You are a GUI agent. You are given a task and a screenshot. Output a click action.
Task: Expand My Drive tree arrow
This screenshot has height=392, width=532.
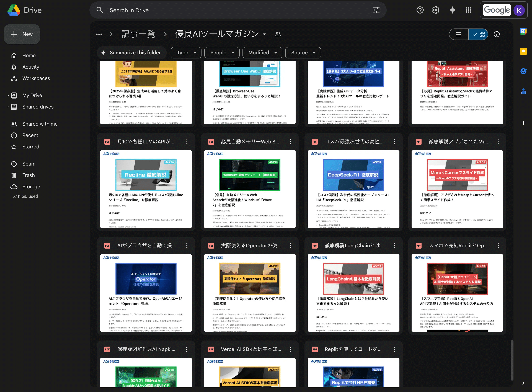(x=8, y=95)
